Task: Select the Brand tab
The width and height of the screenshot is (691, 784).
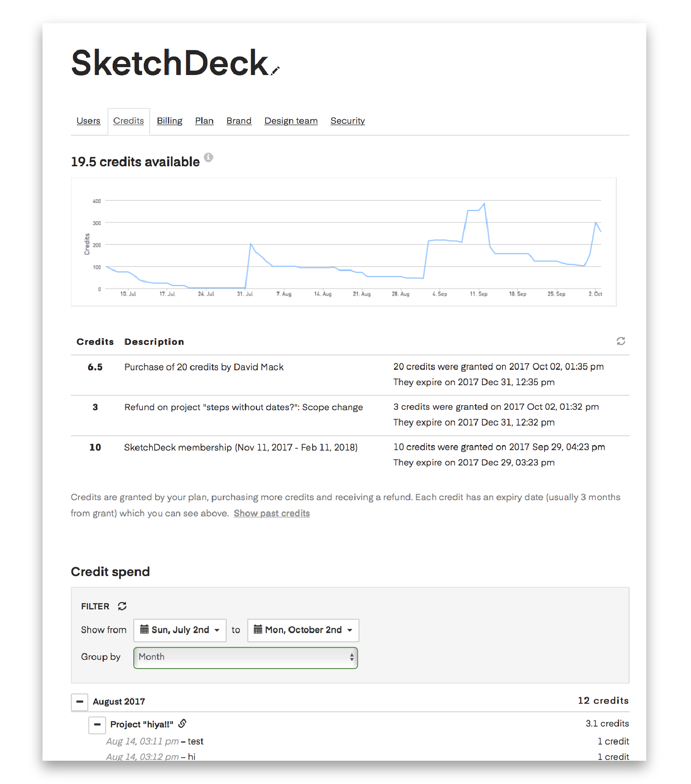Action: click(239, 121)
